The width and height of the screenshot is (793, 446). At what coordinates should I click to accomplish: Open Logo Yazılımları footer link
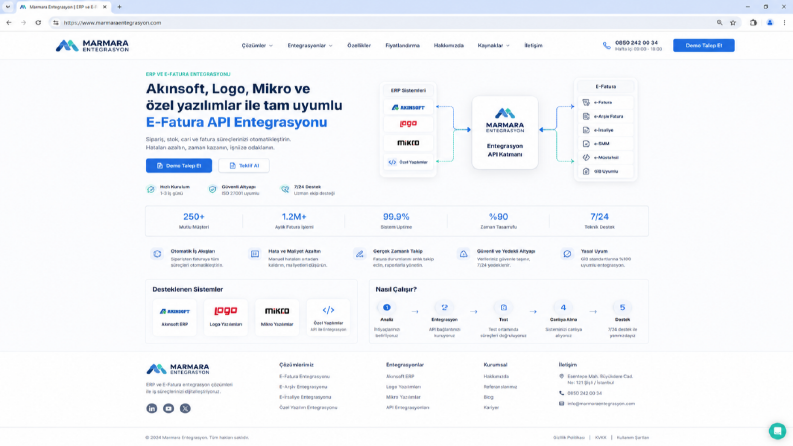403,387
